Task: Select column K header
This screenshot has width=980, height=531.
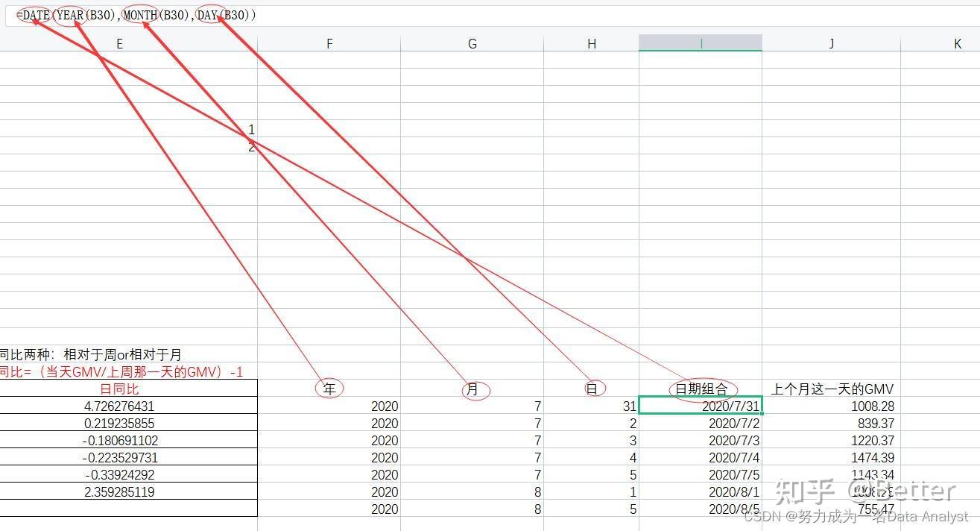Action: pos(957,44)
